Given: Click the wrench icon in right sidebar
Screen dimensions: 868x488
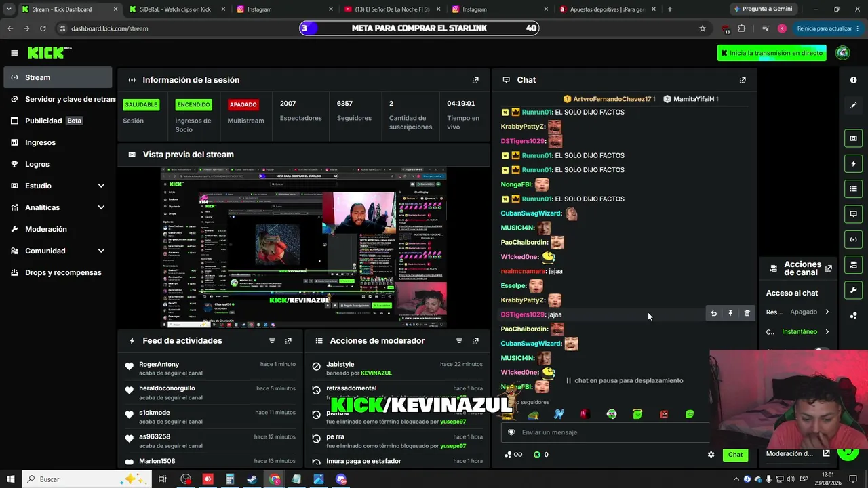Looking at the screenshot, I should click(x=853, y=290).
